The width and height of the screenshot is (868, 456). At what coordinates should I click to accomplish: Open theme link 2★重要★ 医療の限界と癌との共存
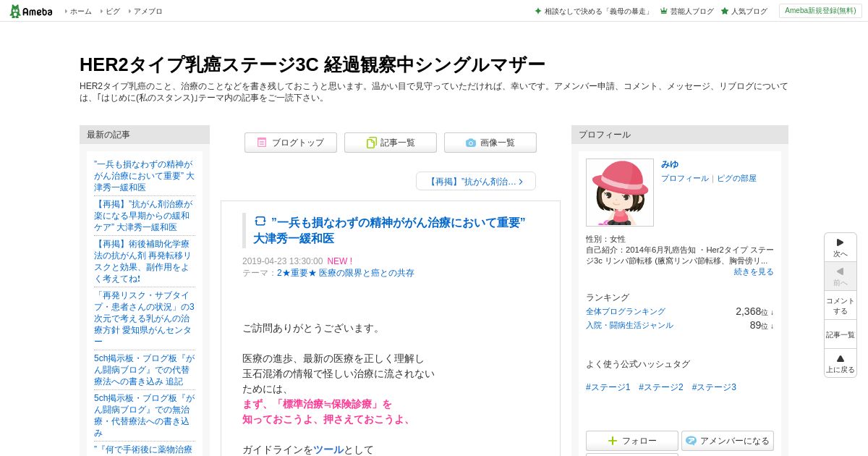(346, 273)
